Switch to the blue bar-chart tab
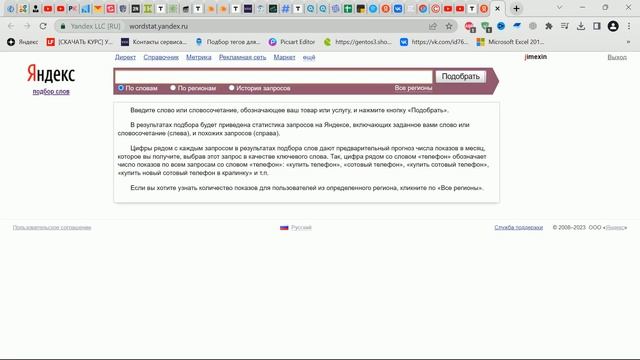 click(x=85, y=9)
